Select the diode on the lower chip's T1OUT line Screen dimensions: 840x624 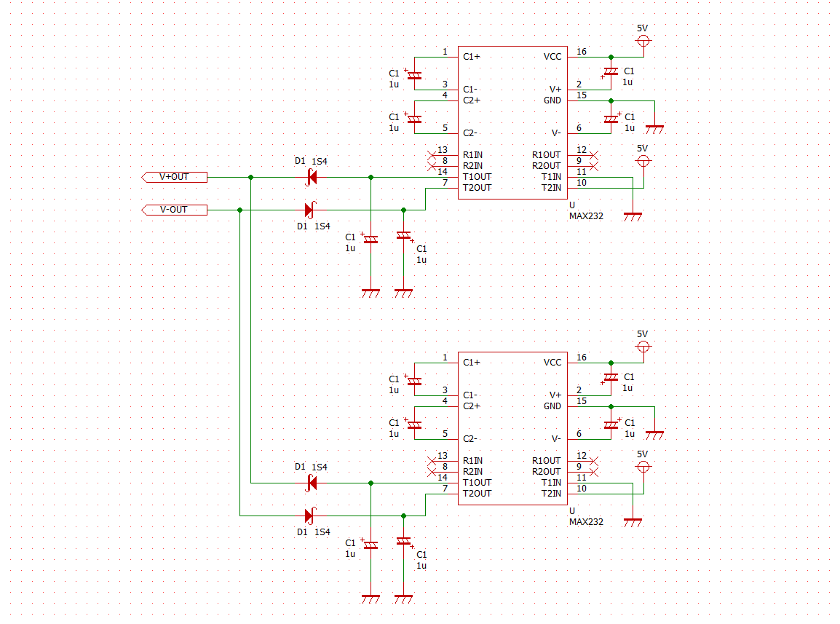(312, 483)
